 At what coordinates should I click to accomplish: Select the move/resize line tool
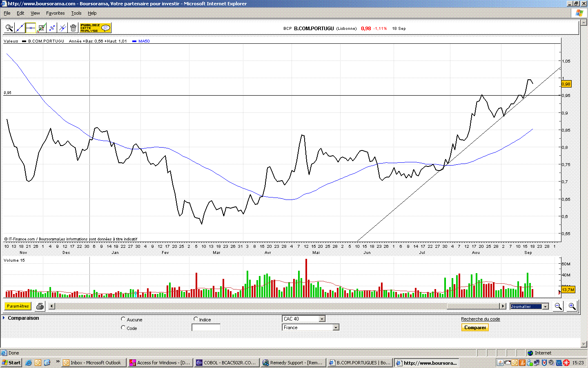click(52, 28)
